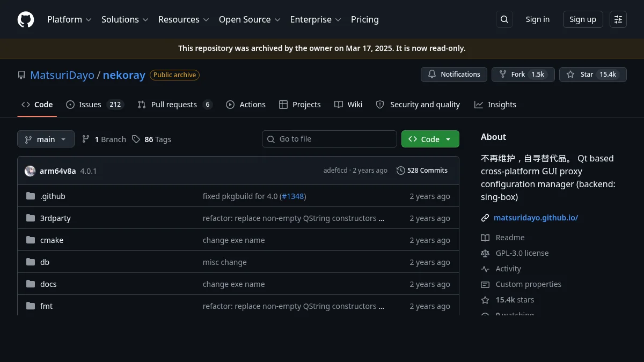
Task: Click the .github folder icon
Action: (31, 196)
